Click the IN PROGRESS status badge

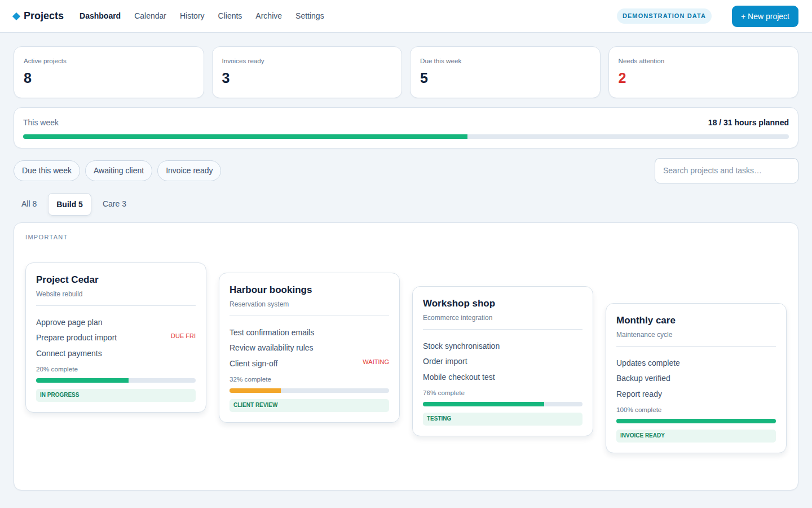click(x=116, y=395)
